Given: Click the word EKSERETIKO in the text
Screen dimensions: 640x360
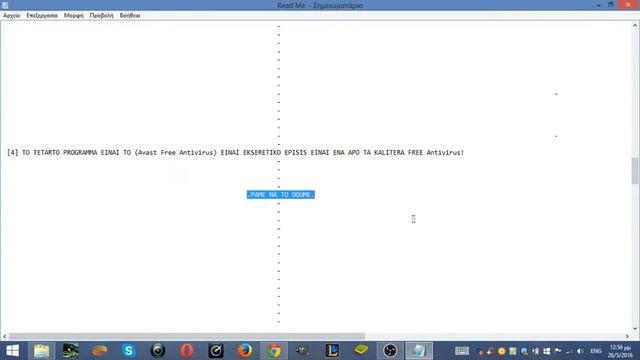Looking at the screenshot, I should point(262,153).
